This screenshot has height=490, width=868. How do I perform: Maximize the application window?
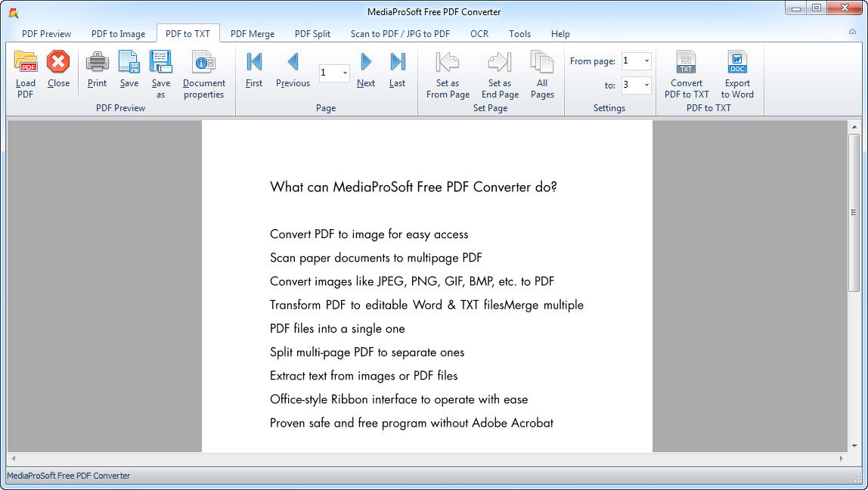point(817,8)
